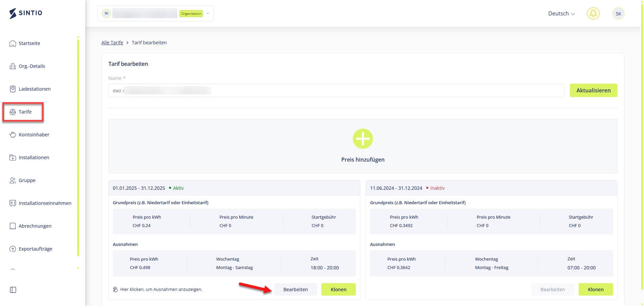Screen dimensions: 644x306
Task: Expand the organisation selector dropdown
Action: [208, 14]
